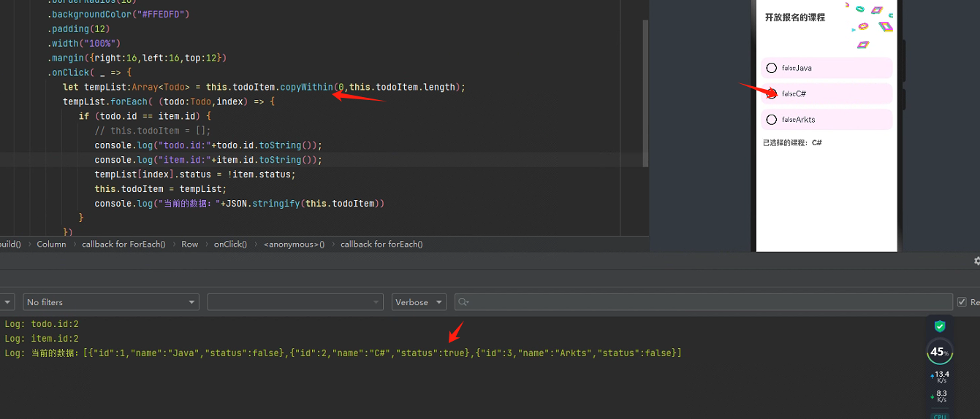
Task: Click the 开放报名的课程 title in the previewer
Action: pyautogui.click(x=795, y=17)
